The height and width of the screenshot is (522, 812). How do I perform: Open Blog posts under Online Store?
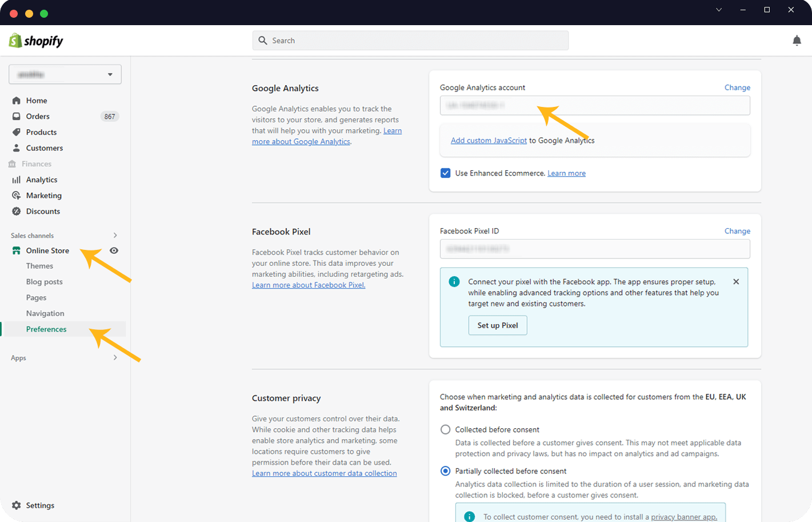45,282
